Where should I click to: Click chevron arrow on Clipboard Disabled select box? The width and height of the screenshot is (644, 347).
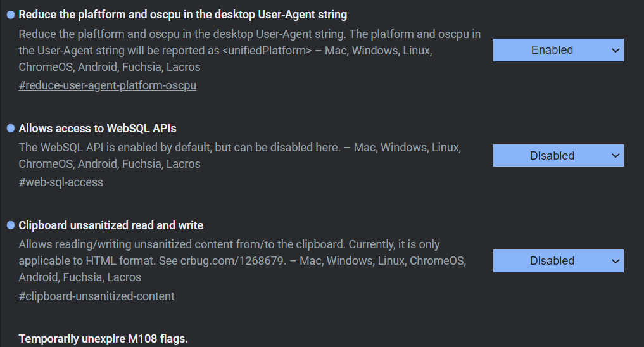614,261
